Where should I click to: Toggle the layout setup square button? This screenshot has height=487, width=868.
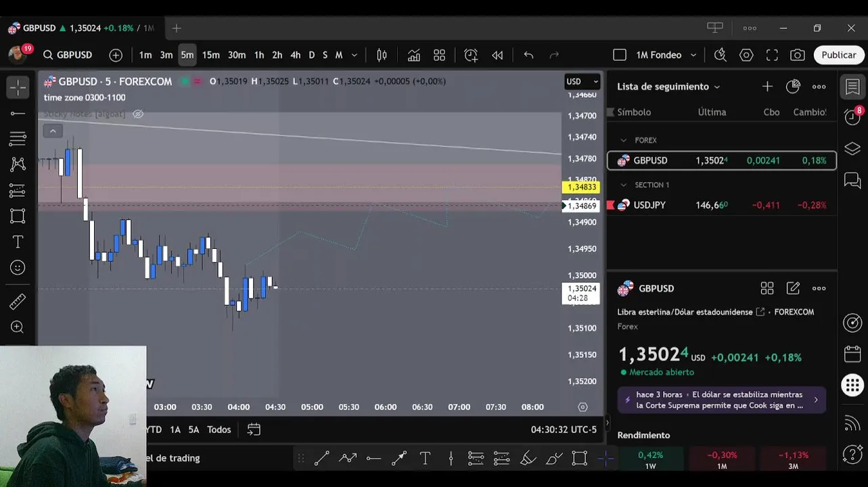point(620,55)
